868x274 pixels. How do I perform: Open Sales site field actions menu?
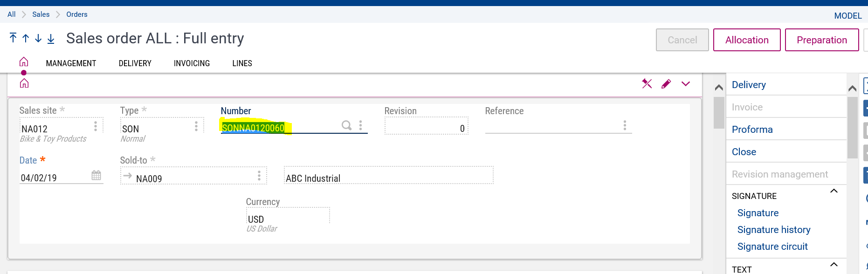click(x=96, y=126)
